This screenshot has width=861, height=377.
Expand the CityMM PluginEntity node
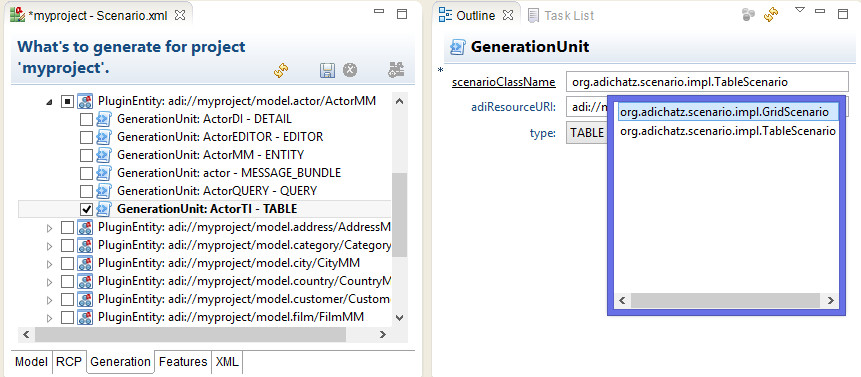49,264
